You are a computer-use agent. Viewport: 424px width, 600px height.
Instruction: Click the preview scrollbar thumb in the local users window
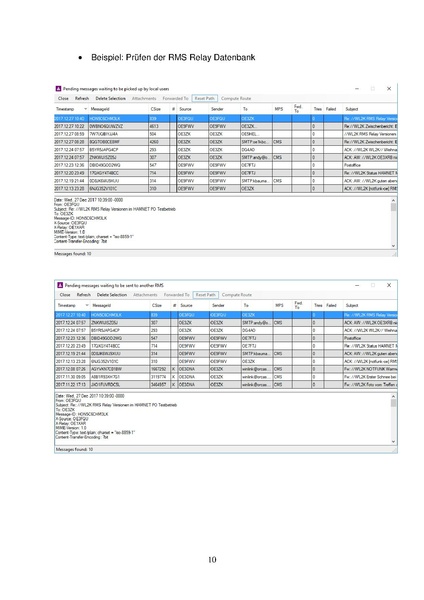click(393, 207)
